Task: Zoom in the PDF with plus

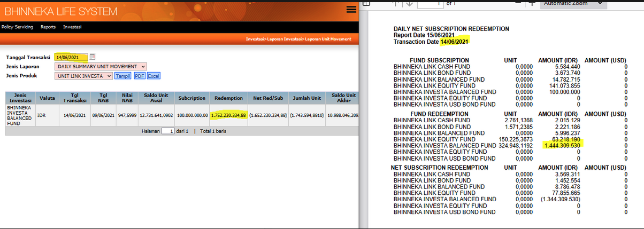Action: coord(532,3)
